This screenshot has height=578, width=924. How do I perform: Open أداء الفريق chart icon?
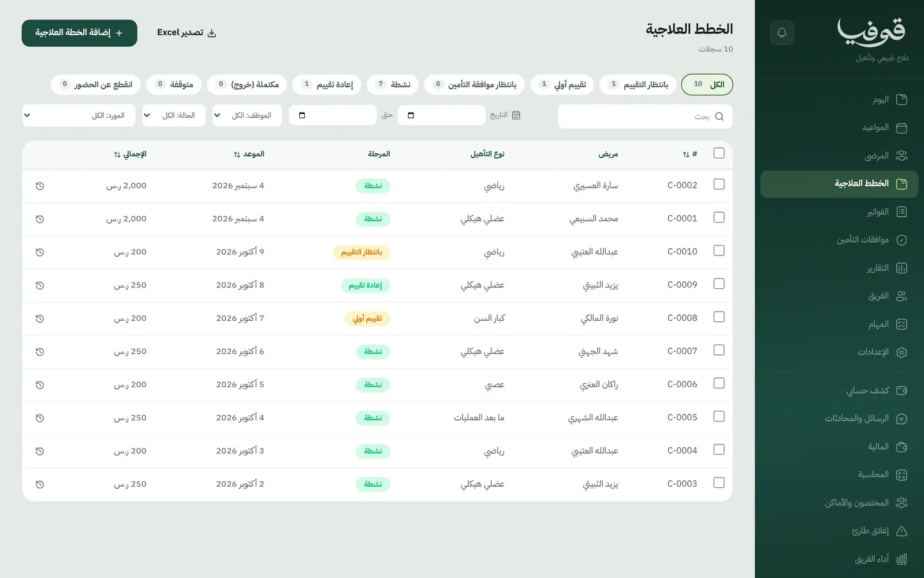tap(901, 559)
